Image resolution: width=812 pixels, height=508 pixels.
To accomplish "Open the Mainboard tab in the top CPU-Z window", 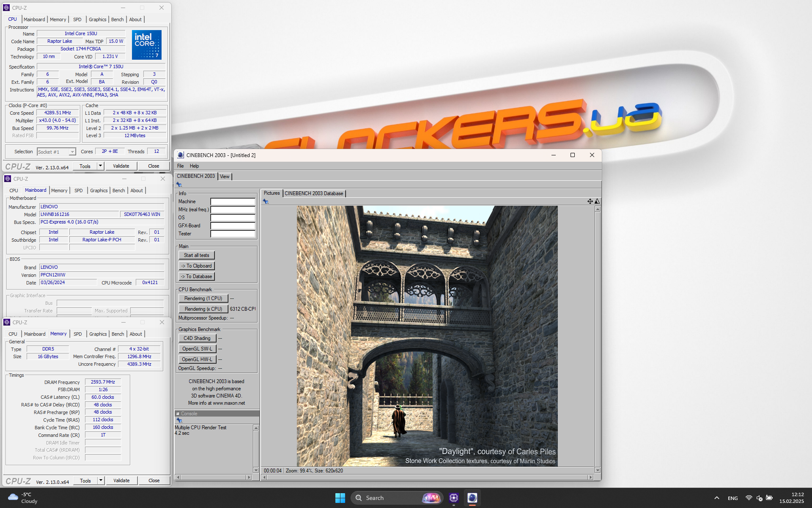I will click(x=34, y=19).
